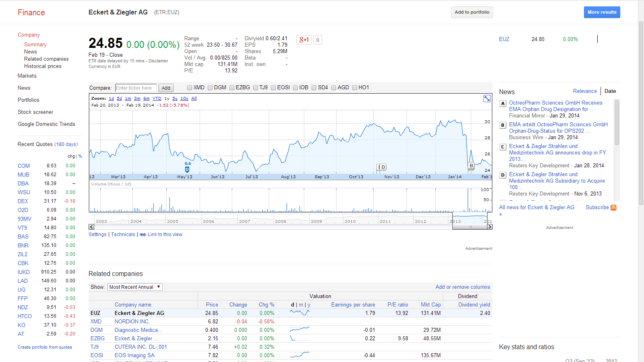
Task: Open chart Settings link
Action: coord(97,234)
